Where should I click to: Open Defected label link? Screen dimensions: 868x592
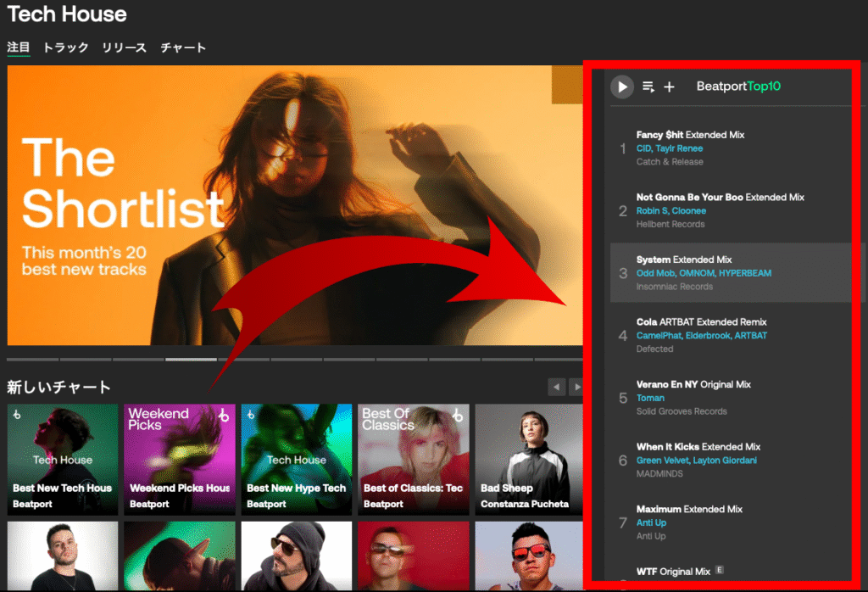(654, 349)
